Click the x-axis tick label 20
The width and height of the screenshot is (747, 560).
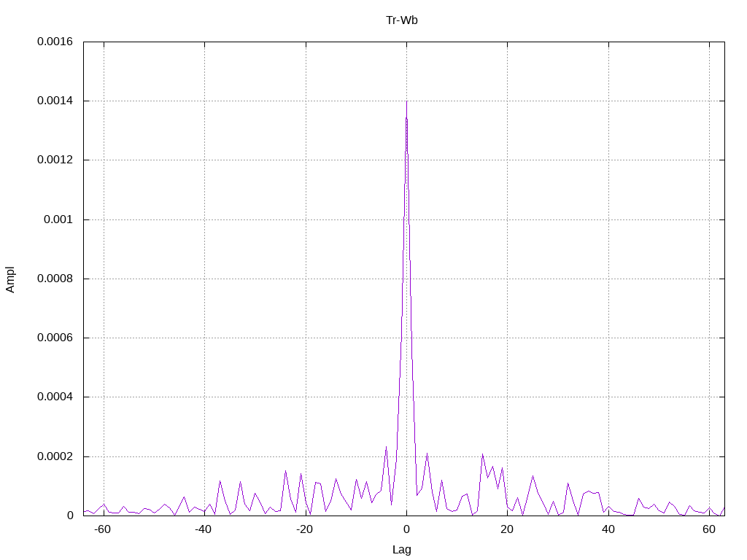[507, 529]
